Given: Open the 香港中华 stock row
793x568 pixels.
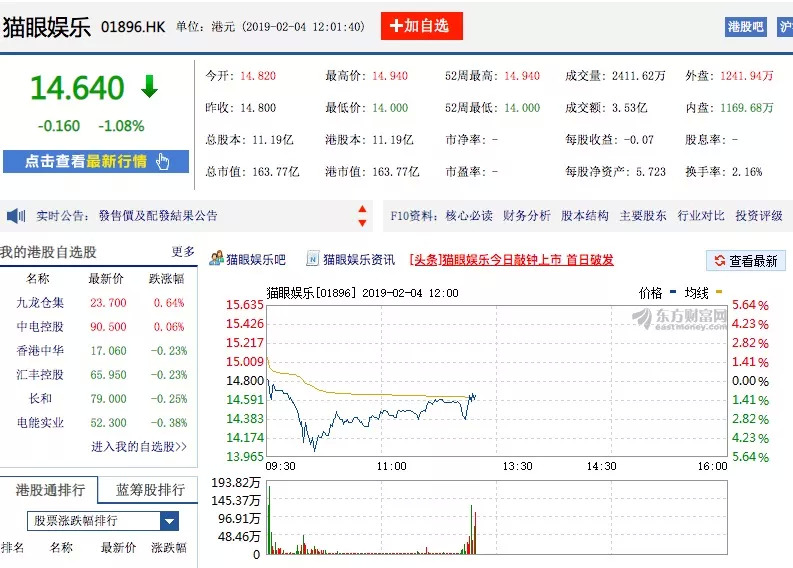Looking at the screenshot, I should [99, 351].
